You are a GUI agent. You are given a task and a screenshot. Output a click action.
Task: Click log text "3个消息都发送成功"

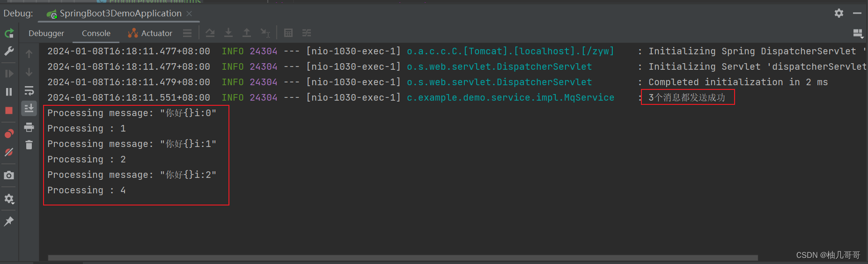687,97
